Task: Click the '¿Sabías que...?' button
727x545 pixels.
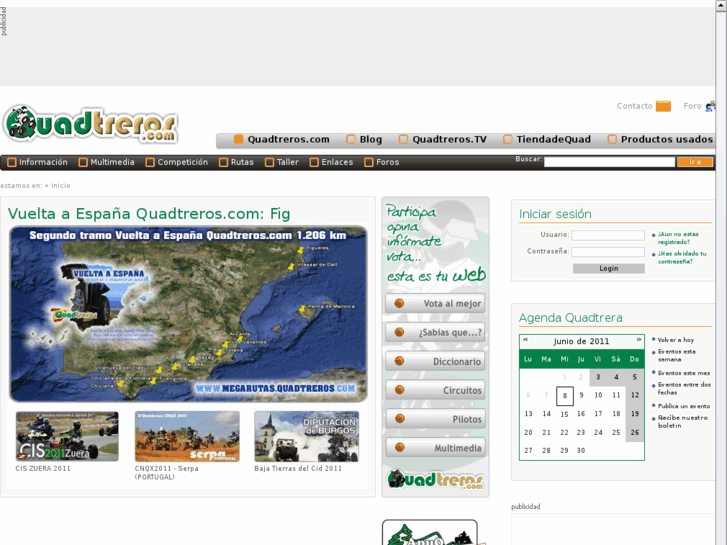Action: pos(435,332)
